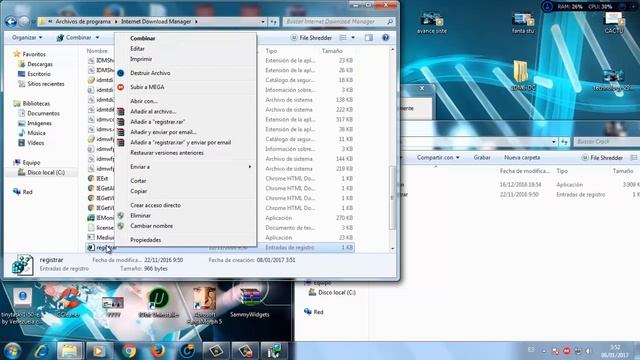This screenshot has width=640, height=360.
Task: Select Destruir Archivo menu entry
Action: pyautogui.click(x=150, y=73)
